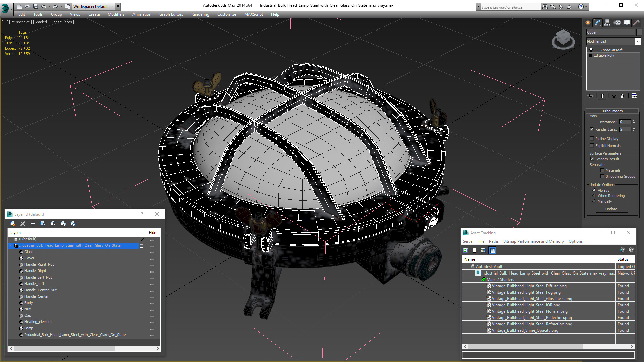This screenshot has width=644, height=362.
Task: Switch to the Modify command panel tab
Action: [x=598, y=23]
